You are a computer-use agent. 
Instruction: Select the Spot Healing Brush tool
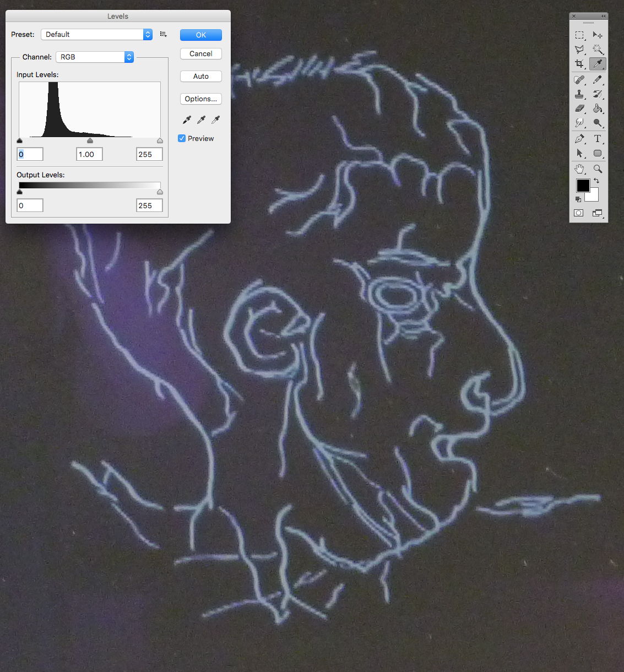pyautogui.click(x=579, y=80)
